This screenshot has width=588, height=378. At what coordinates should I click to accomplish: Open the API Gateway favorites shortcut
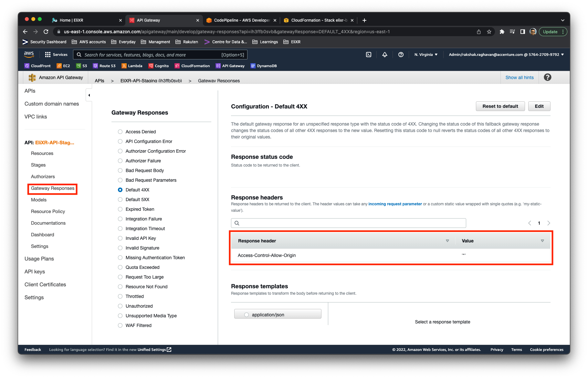click(x=230, y=66)
